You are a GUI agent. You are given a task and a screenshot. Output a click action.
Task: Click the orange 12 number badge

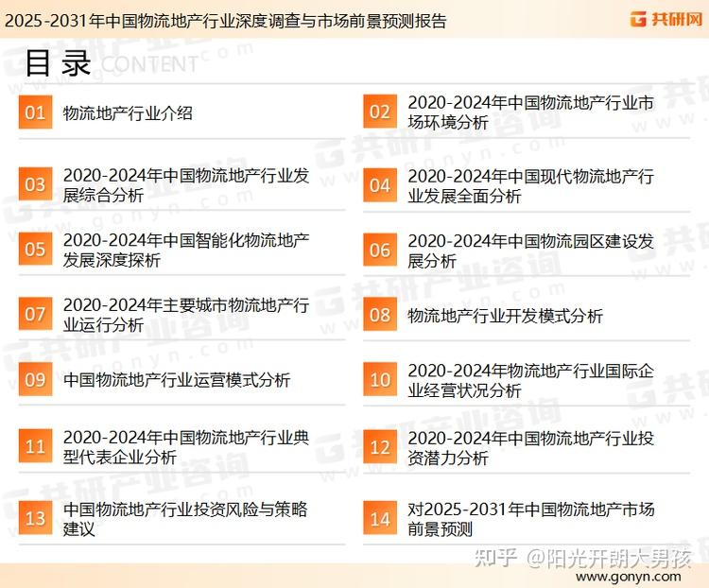[x=380, y=447]
